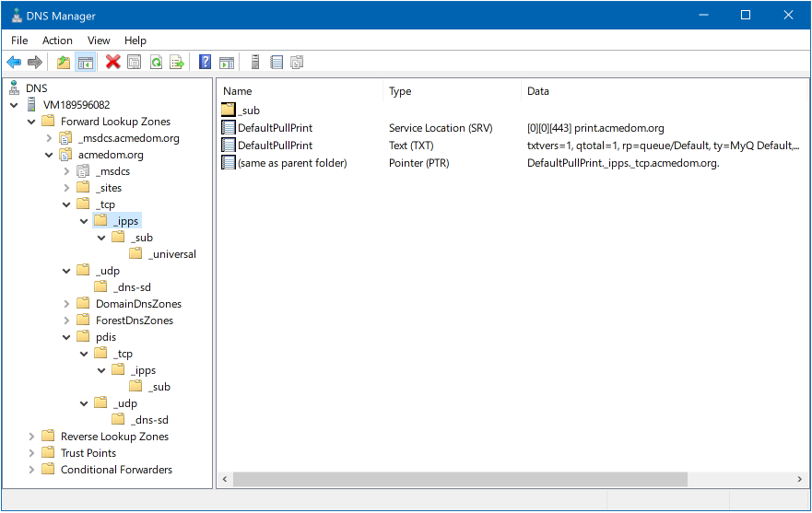Expand the _msdcs.acmedom.org zone
812x513 pixels.
point(50,138)
